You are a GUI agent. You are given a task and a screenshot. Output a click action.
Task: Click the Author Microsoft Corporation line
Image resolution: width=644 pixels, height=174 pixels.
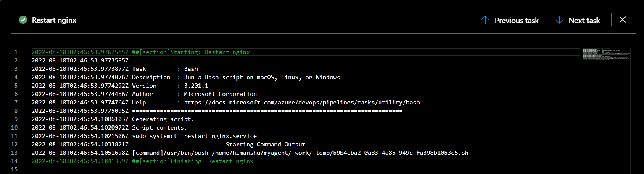(144, 94)
